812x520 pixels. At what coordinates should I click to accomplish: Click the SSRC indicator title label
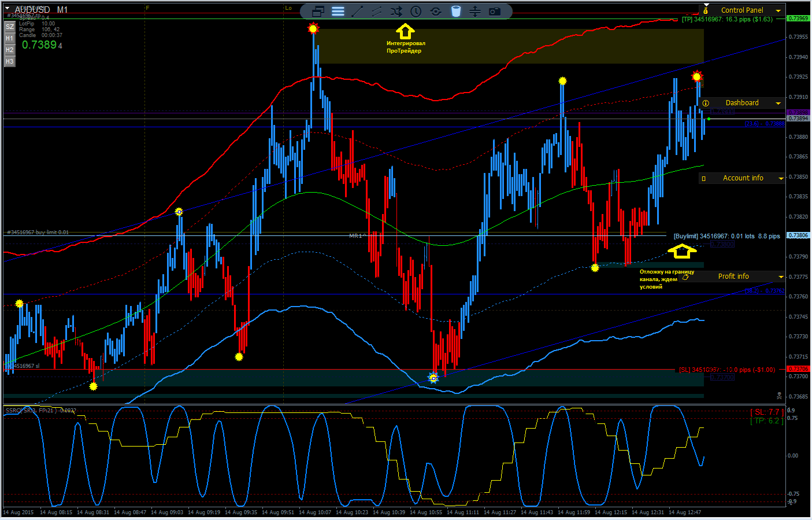click(x=40, y=410)
